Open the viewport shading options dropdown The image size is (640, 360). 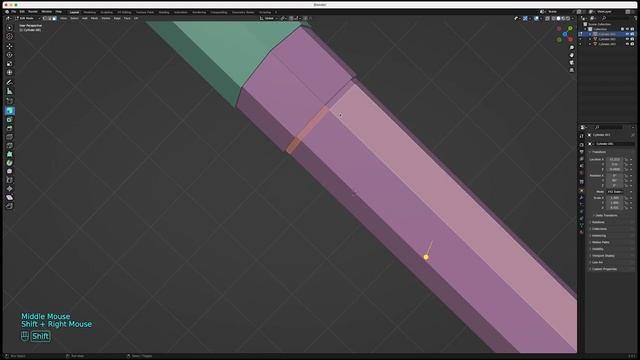(x=573, y=18)
